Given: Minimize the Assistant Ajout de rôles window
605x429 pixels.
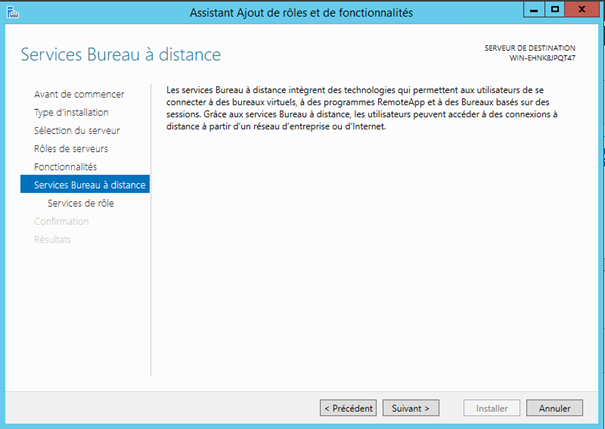Looking at the screenshot, I should (x=530, y=10).
